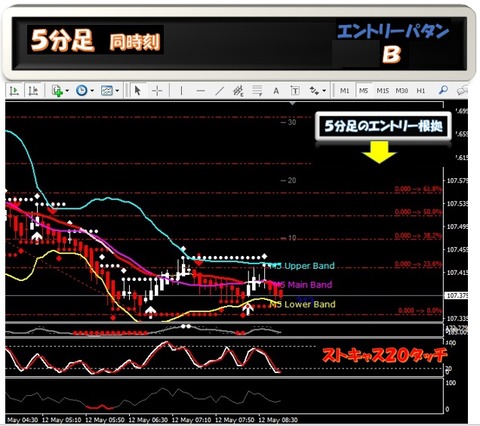Screen dimensions: 480x426
Task: Expand the Arrows objects dropdown arrow
Action: (x=324, y=91)
